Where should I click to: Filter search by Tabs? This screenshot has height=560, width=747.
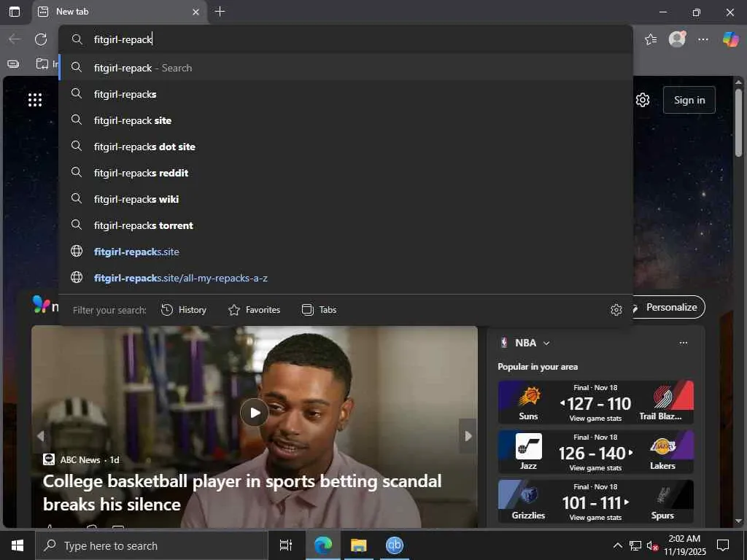(320, 310)
